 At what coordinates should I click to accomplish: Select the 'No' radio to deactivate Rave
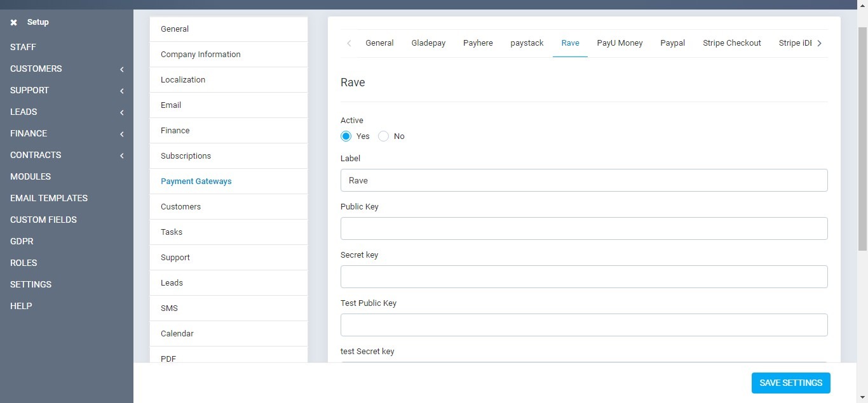[383, 136]
